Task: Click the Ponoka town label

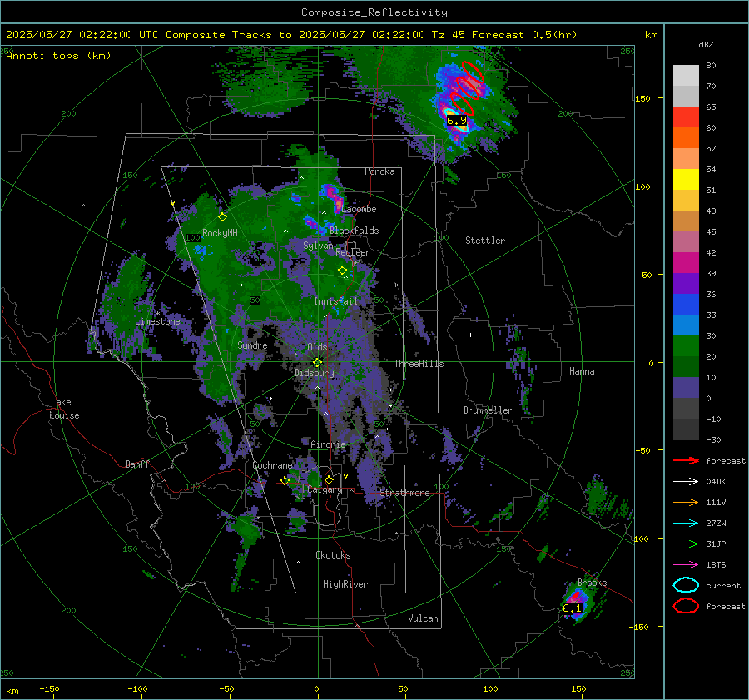Action: (379, 171)
